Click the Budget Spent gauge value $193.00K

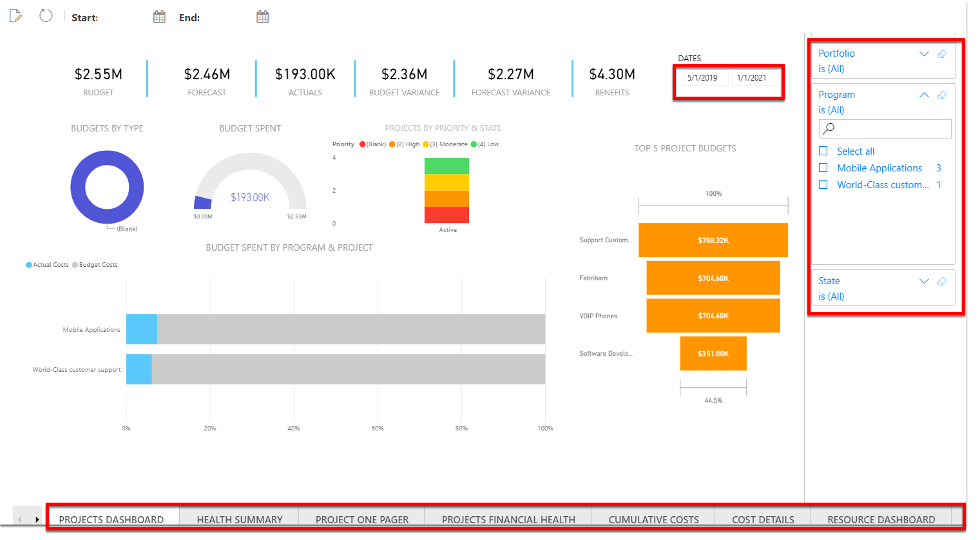click(250, 197)
